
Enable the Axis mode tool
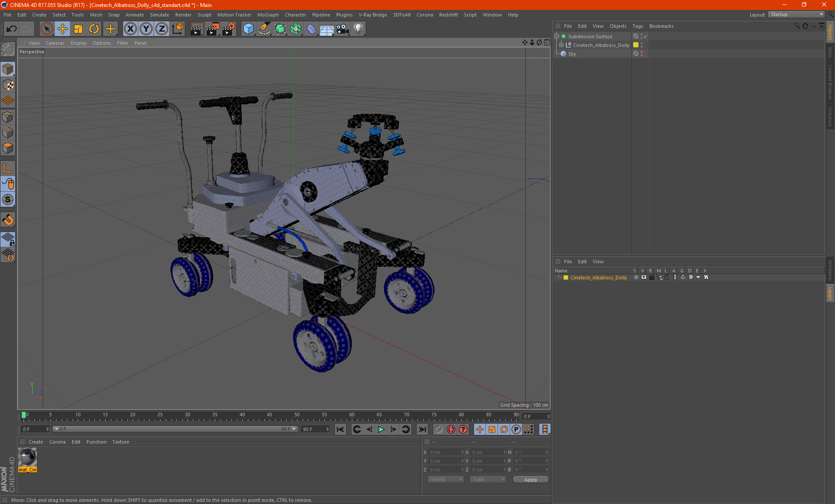(8, 168)
